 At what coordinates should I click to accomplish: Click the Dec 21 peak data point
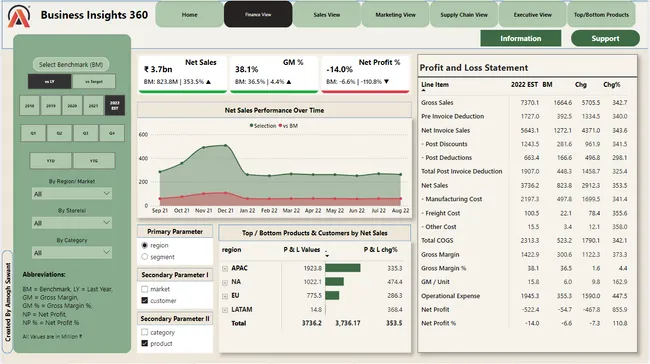(x=225, y=145)
